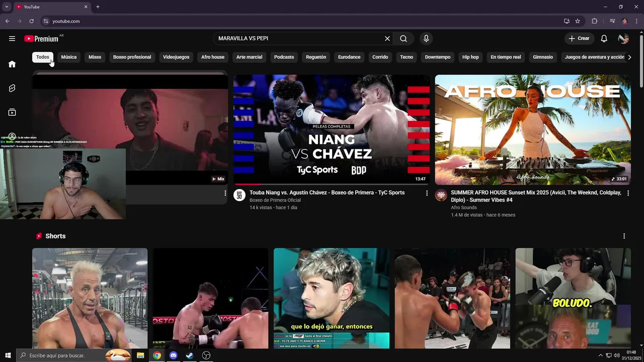Image resolution: width=644 pixels, height=362 pixels.
Task: Open Afro Sounds channel name link
Action: tap(464, 208)
